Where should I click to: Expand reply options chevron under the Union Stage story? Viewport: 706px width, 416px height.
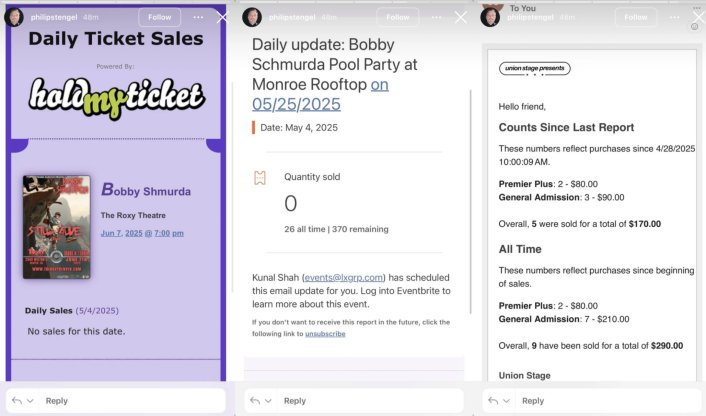click(x=507, y=400)
